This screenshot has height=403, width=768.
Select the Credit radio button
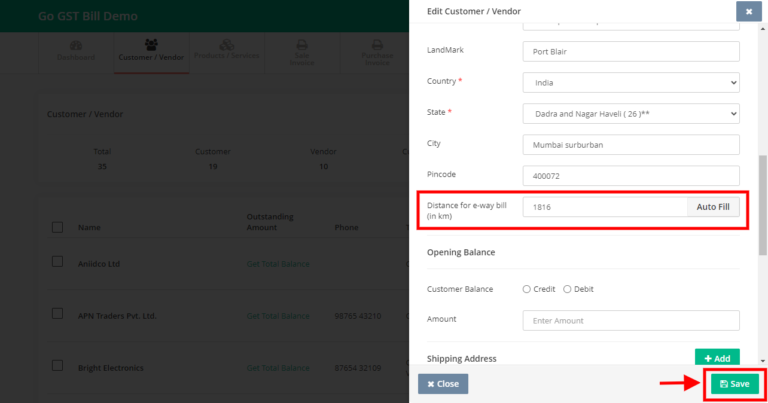click(527, 289)
